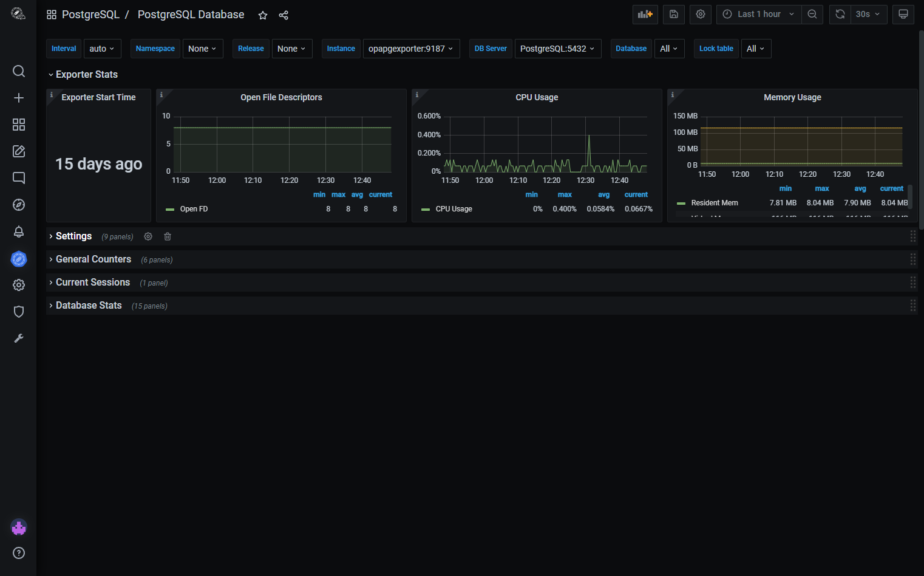This screenshot has height=576, width=924.
Task: Refresh the dashboard now
Action: coord(840,14)
